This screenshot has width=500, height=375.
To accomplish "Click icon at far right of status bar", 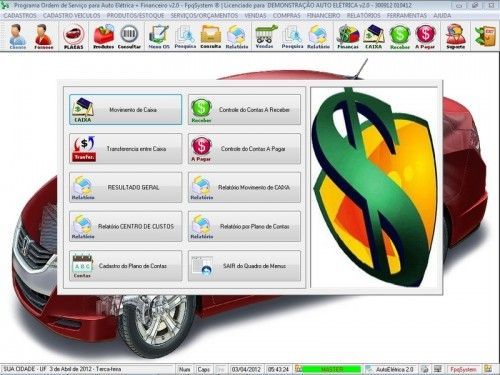I will tap(488, 369).
